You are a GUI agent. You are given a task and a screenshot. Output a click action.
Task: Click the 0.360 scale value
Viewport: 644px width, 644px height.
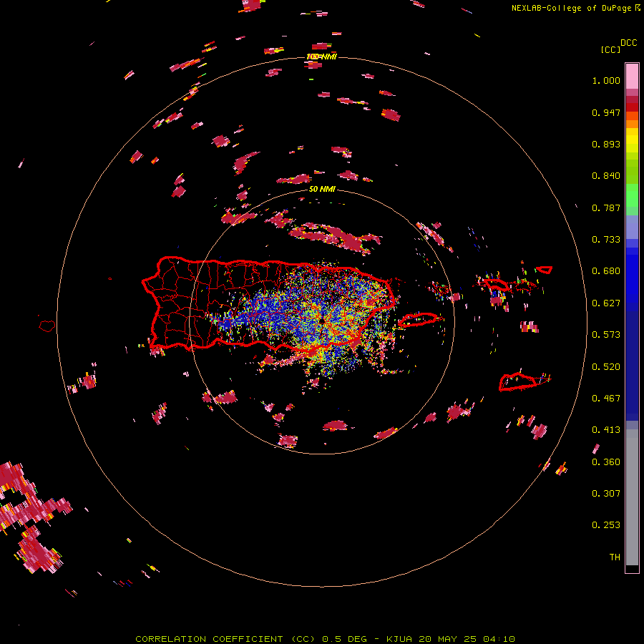606,462
